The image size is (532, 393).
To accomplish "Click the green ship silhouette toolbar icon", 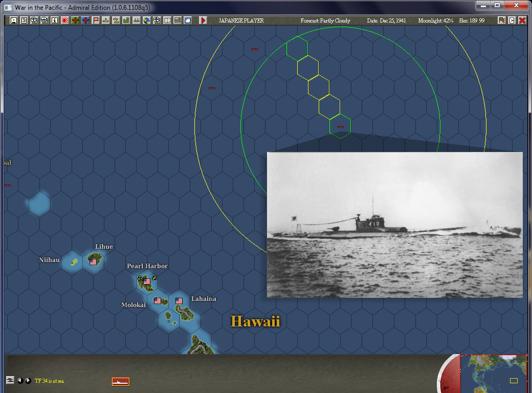I will click(137, 20).
